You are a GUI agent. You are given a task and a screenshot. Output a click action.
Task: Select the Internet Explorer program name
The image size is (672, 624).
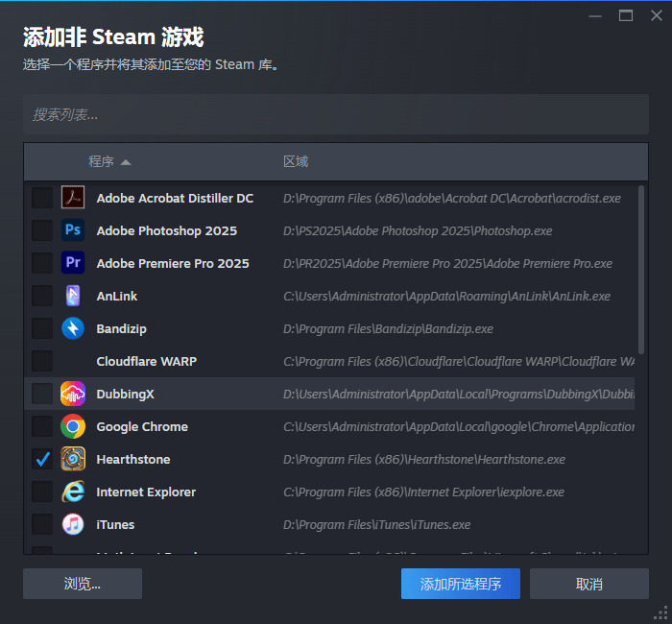tap(146, 492)
